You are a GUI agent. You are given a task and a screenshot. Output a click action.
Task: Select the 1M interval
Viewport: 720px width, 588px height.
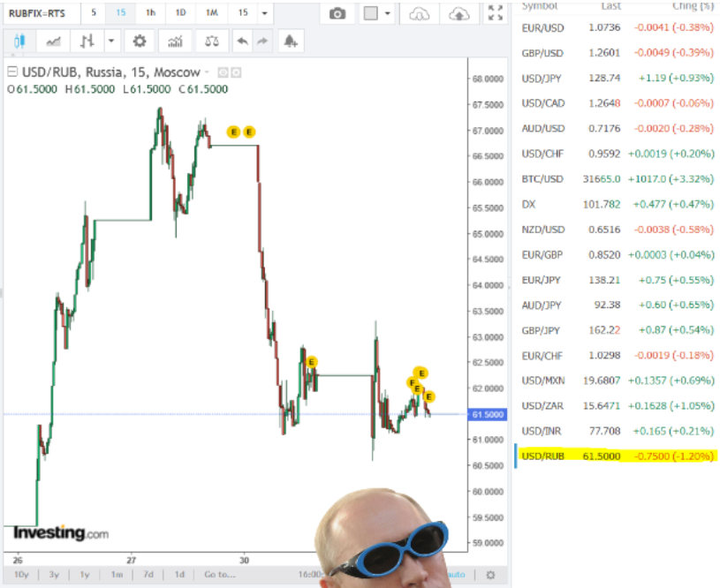click(x=212, y=13)
